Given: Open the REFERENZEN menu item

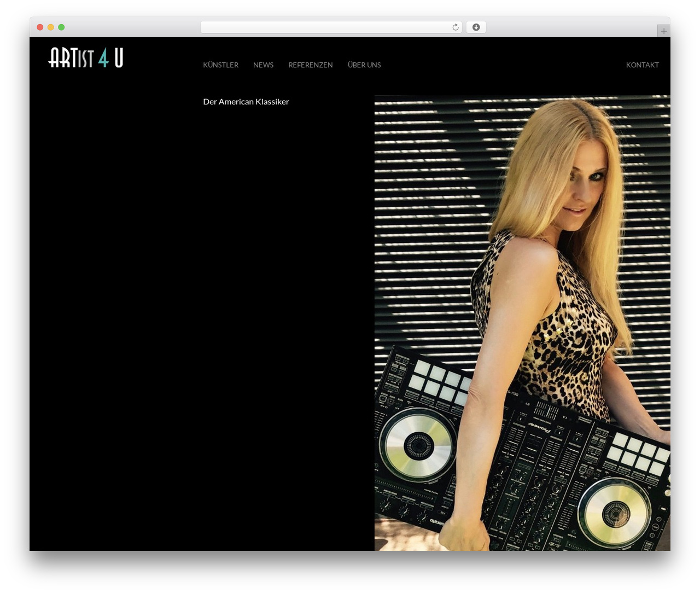Looking at the screenshot, I should (311, 65).
